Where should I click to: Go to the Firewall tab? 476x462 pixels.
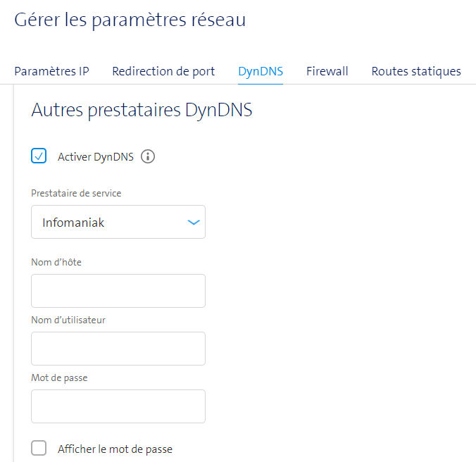pyautogui.click(x=327, y=71)
